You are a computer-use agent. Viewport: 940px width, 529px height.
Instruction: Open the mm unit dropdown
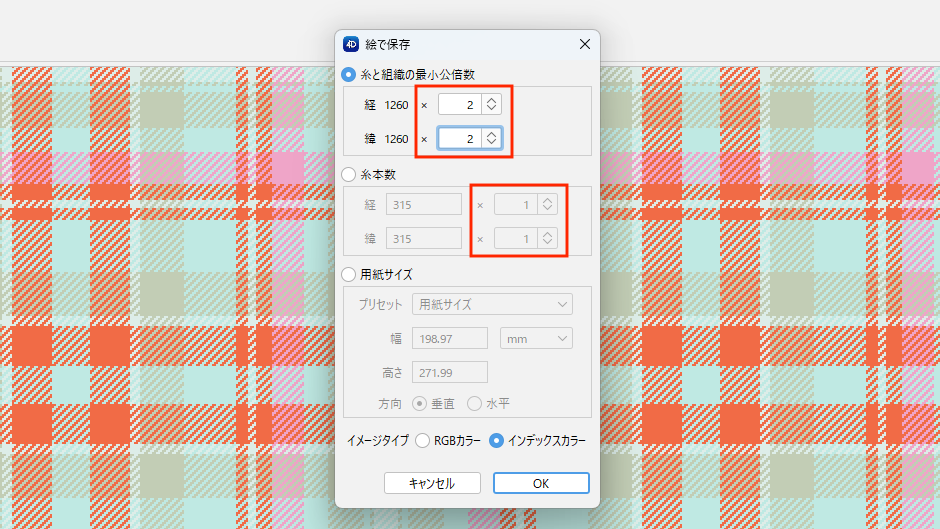[535, 339]
